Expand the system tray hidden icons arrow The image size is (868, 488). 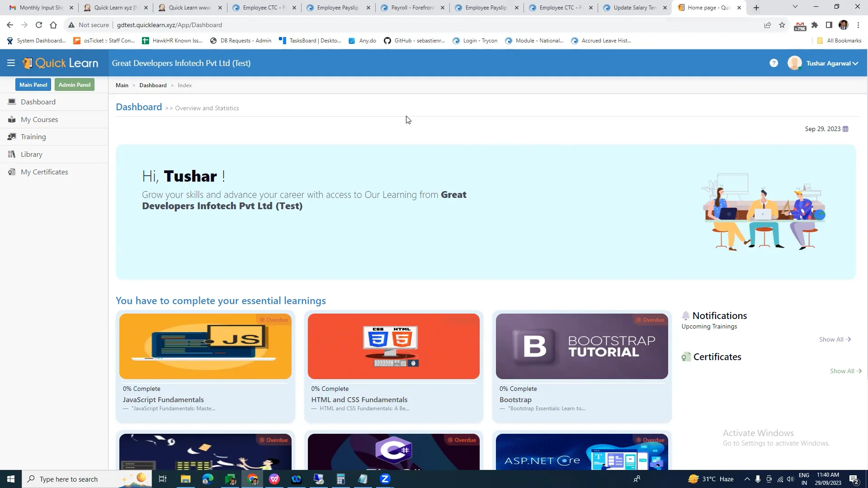pyautogui.click(x=747, y=479)
